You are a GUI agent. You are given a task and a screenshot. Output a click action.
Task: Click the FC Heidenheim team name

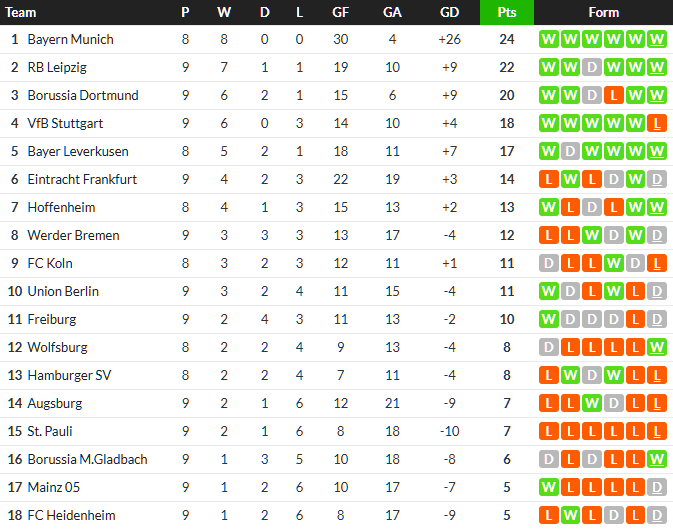[71, 516]
